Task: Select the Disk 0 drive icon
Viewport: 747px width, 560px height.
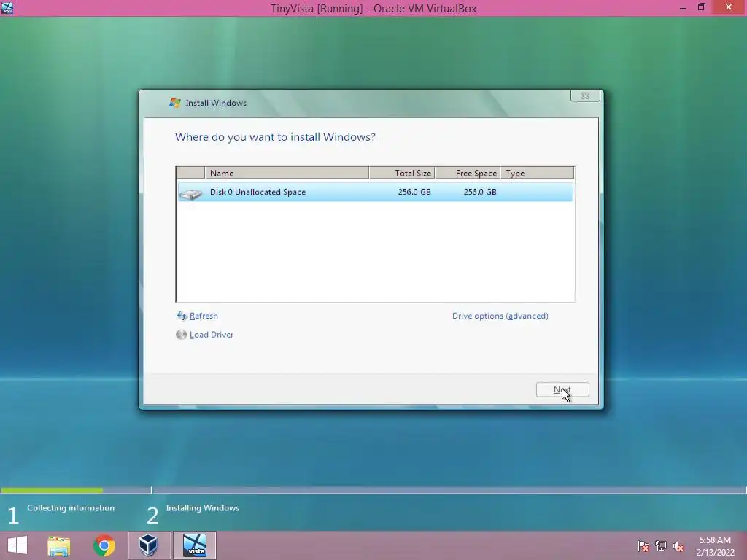Action: 191,192
